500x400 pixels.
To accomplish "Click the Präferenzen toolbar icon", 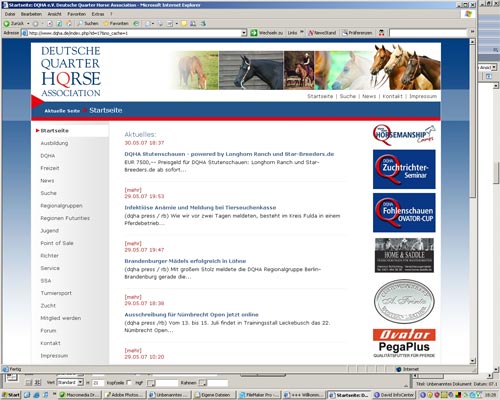I will 357,33.
